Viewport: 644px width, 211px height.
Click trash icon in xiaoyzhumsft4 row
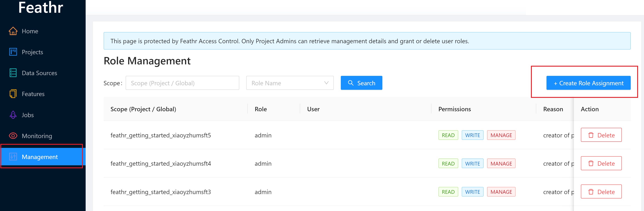coord(591,163)
